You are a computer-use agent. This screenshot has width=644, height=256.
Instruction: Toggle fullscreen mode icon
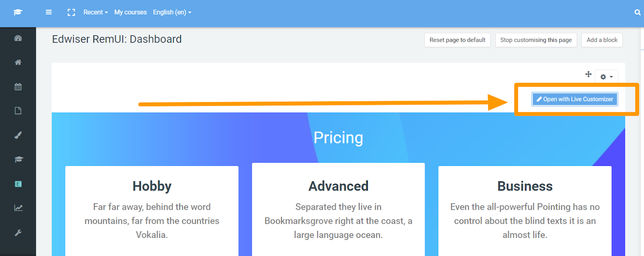(71, 12)
